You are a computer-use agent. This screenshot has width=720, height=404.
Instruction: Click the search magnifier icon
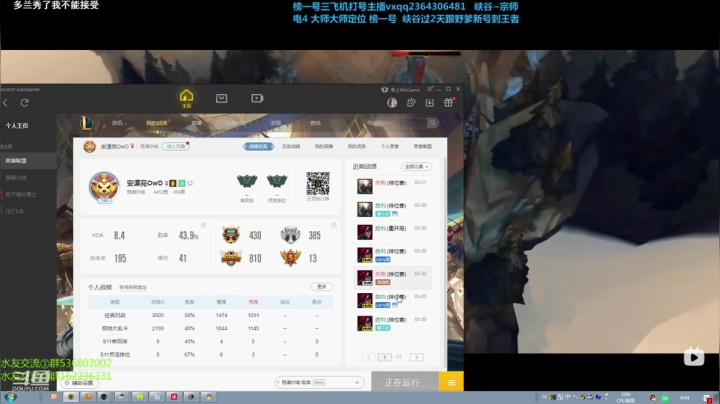pyautogui.click(x=432, y=123)
